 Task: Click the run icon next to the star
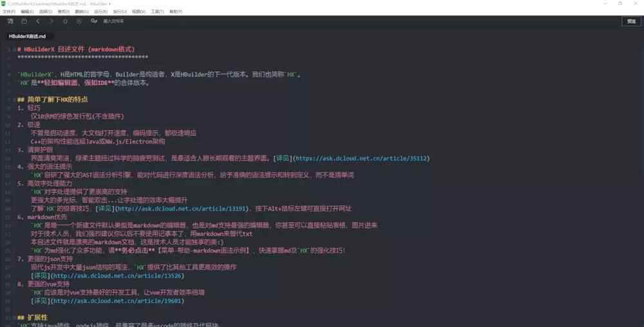[79, 21]
